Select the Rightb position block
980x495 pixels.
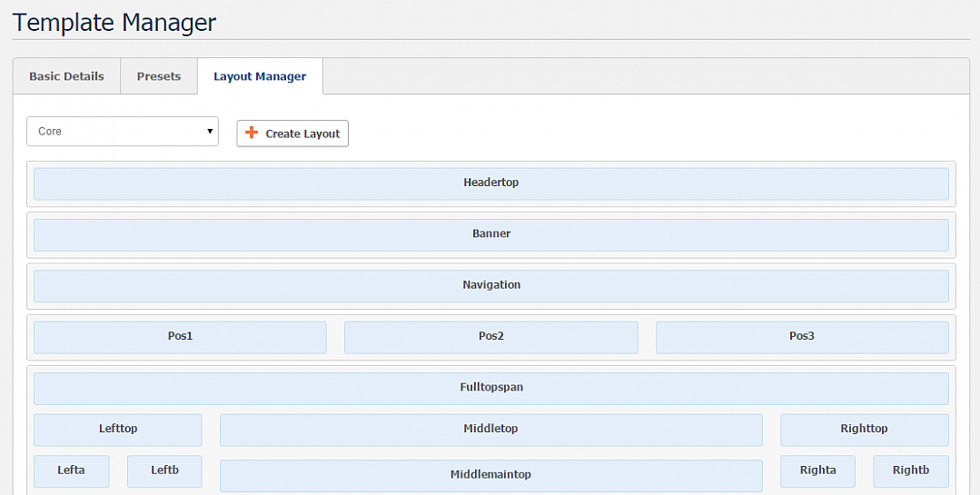tap(911, 471)
